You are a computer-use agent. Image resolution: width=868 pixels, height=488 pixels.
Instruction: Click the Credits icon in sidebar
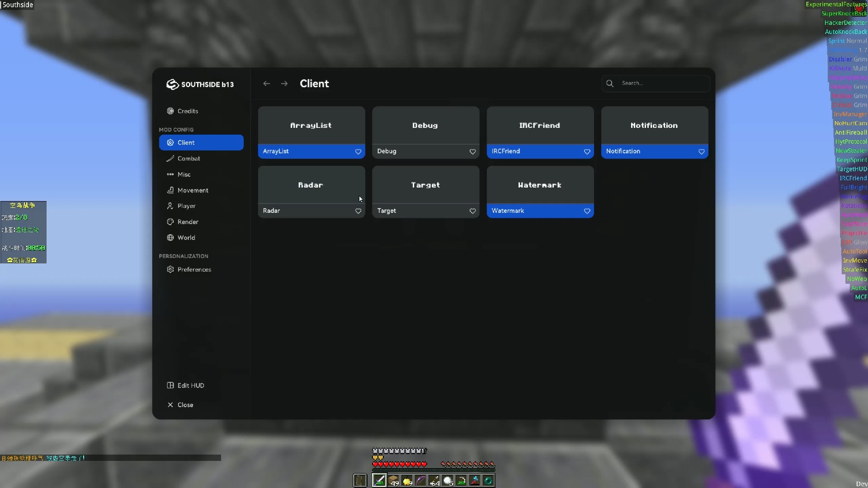(x=170, y=111)
